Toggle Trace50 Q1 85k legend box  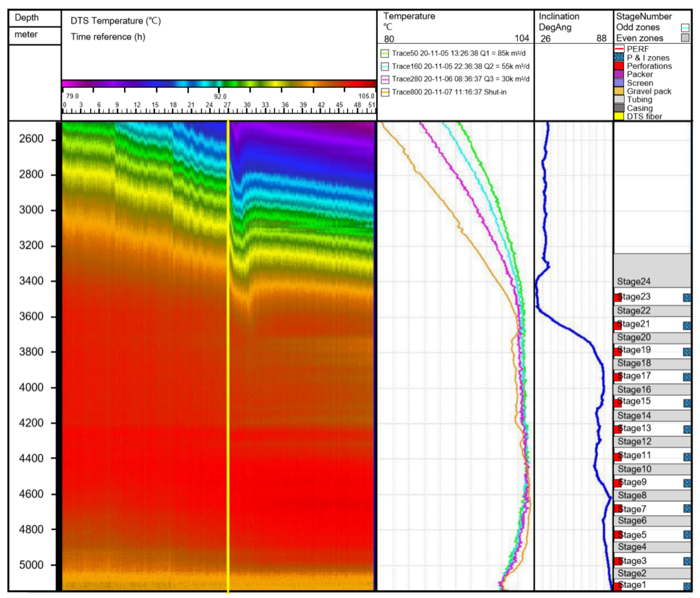click(x=384, y=53)
